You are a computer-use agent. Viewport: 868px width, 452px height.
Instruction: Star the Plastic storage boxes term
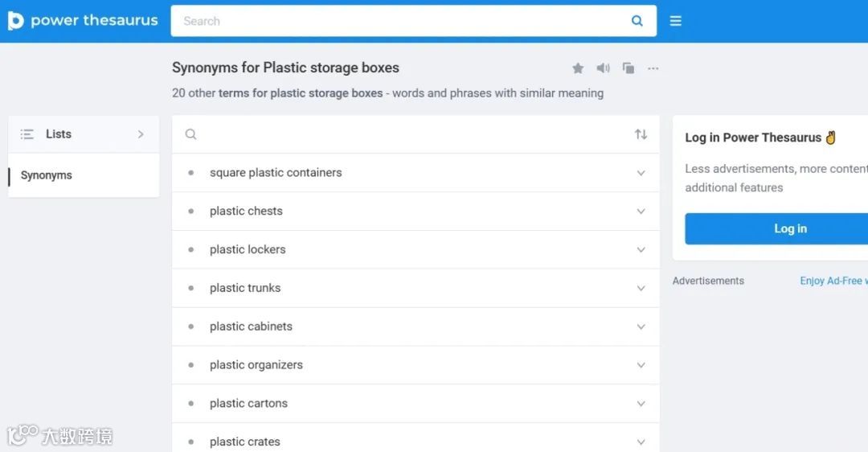pyautogui.click(x=578, y=68)
